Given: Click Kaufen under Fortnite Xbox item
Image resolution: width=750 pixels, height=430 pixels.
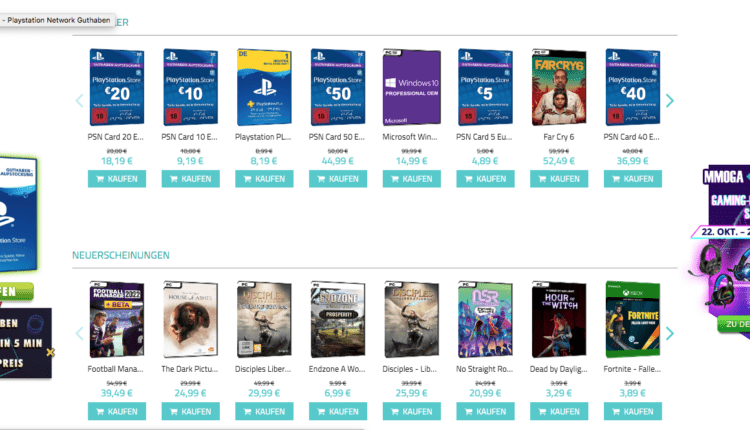Looking at the screenshot, I should click(x=632, y=411).
